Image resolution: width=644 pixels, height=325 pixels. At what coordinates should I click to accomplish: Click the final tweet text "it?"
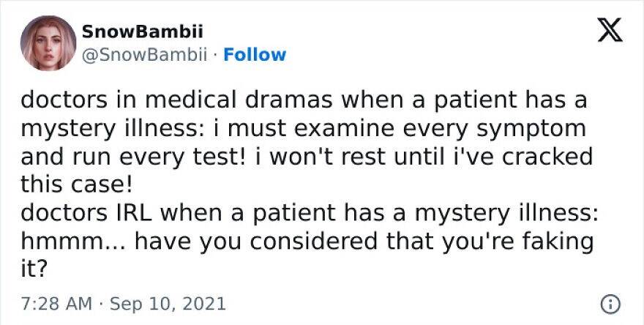[x=34, y=269]
